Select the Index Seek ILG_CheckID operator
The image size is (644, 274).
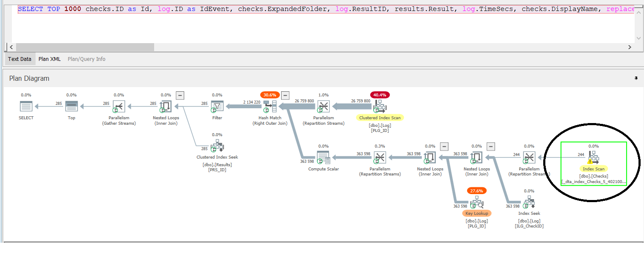point(529,203)
